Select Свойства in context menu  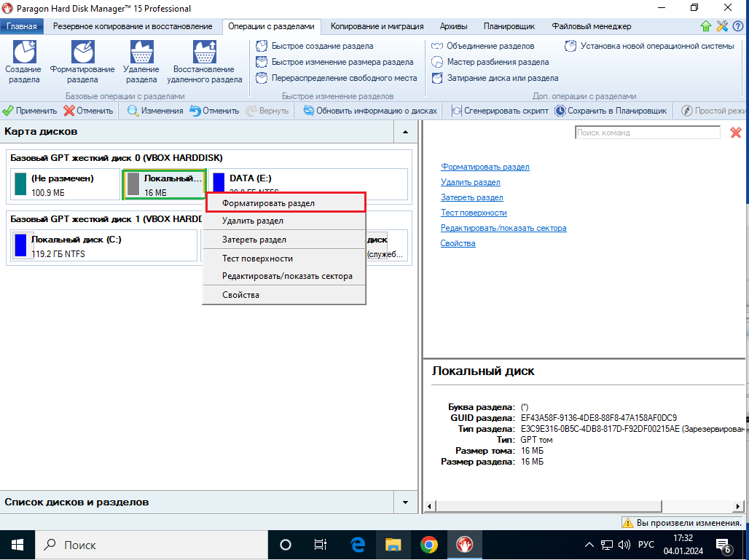click(x=284, y=294)
